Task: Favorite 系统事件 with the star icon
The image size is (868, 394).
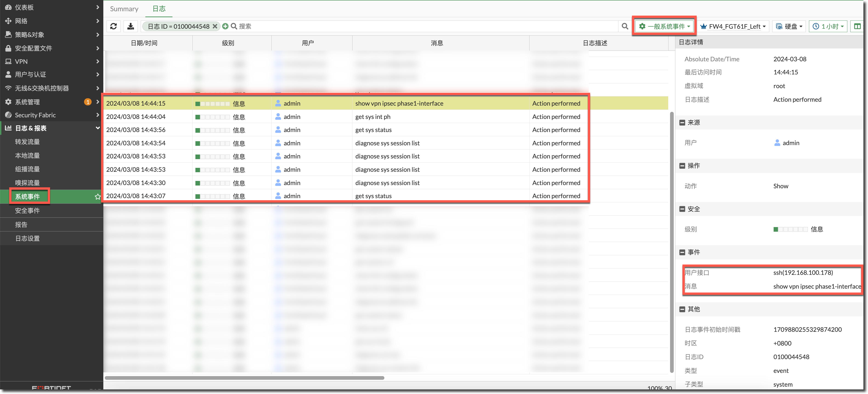Action: click(98, 197)
